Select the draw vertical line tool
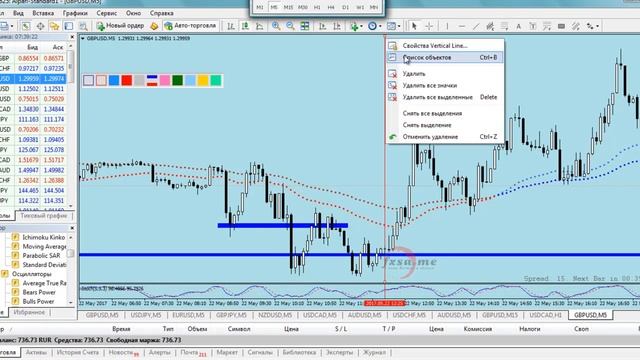This screenshot has width=640, height=360. [447, 26]
